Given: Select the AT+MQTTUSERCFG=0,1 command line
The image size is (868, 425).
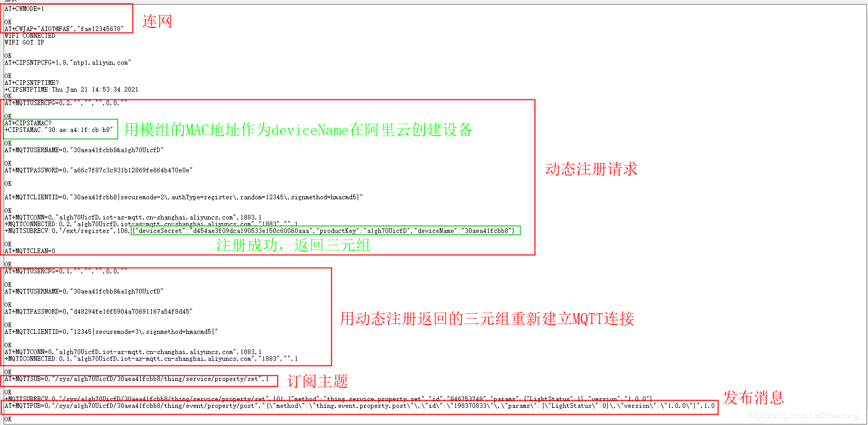Looking at the screenshot, I should click(x=66, y=271).
